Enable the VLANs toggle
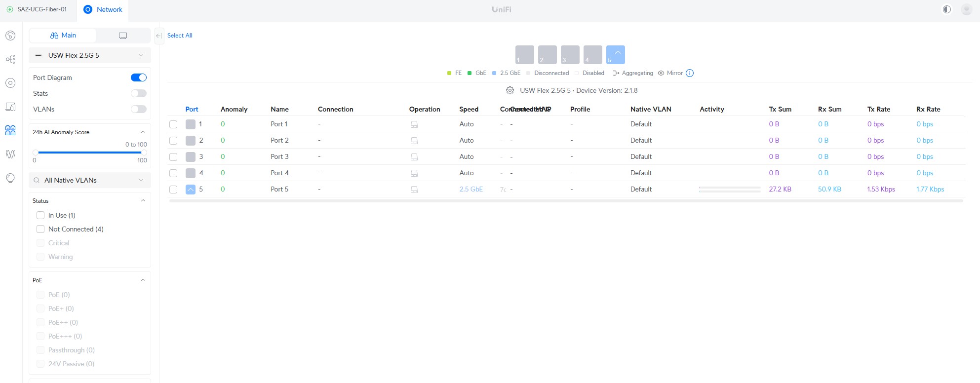Image resolution: width=980 pixels, height=383 pixels. 139,109
